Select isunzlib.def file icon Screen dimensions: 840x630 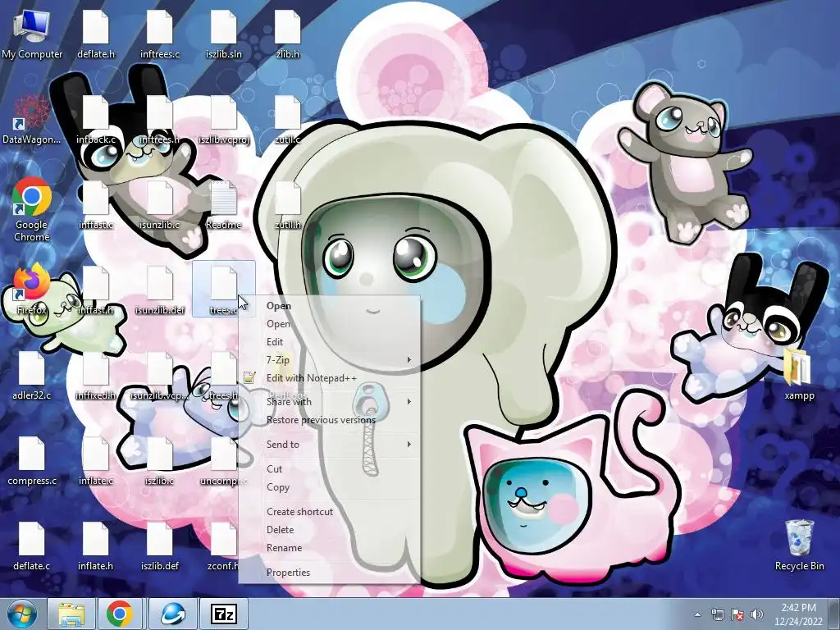[x=160, y=290]
